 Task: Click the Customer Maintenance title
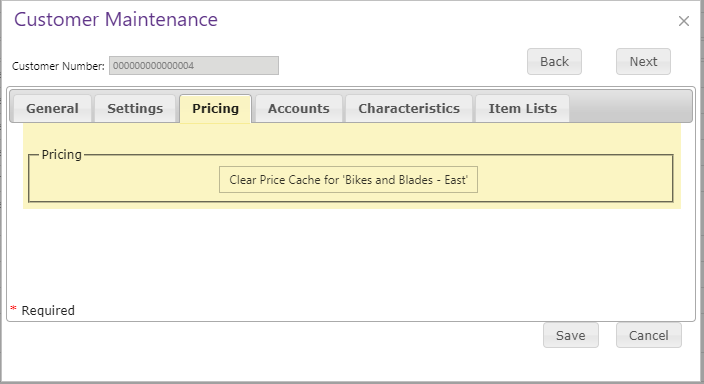pos(116,20)
